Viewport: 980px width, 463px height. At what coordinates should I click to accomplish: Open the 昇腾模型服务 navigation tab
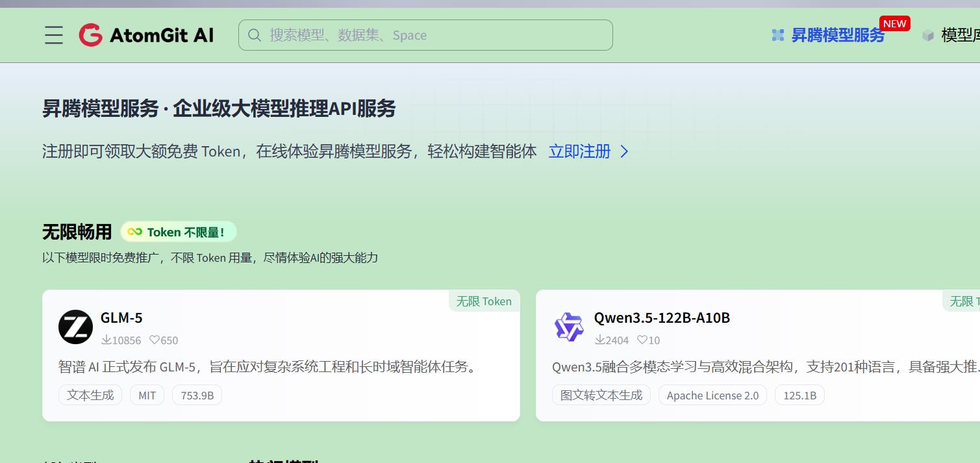pyautogui.click(x=837, y=36)
